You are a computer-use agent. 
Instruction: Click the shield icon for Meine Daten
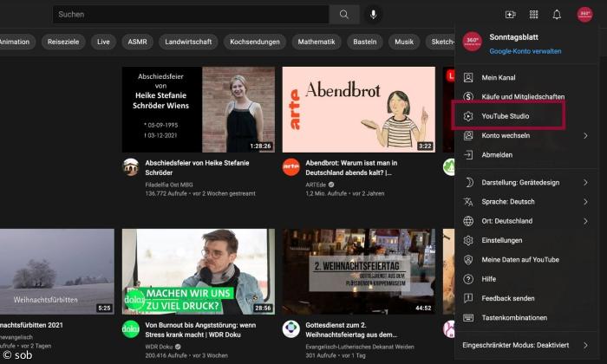coord(468,259)
